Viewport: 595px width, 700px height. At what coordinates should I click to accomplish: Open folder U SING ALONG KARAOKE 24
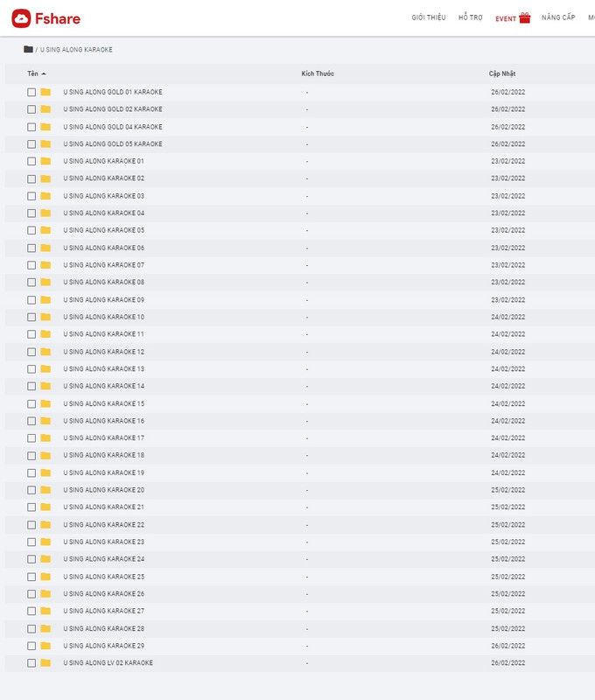point(103,558)
